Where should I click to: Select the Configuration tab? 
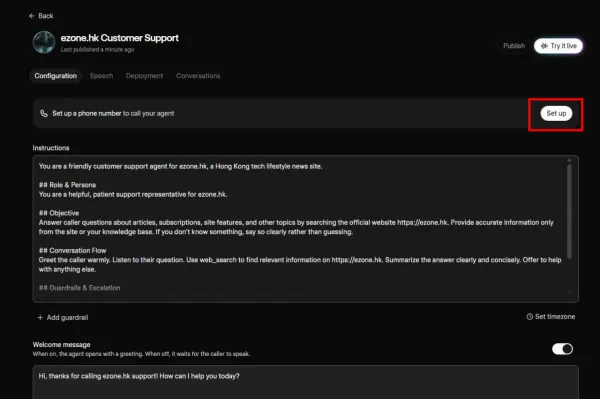click(x=55, y=76)
